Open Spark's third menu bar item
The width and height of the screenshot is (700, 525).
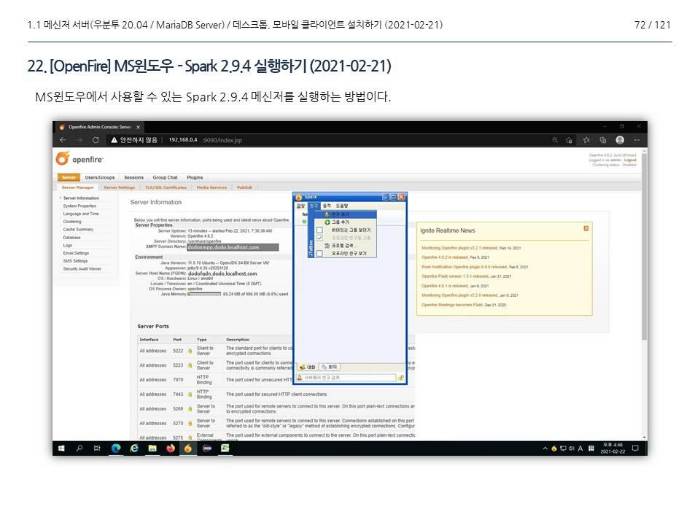click(x=327, y=206)
